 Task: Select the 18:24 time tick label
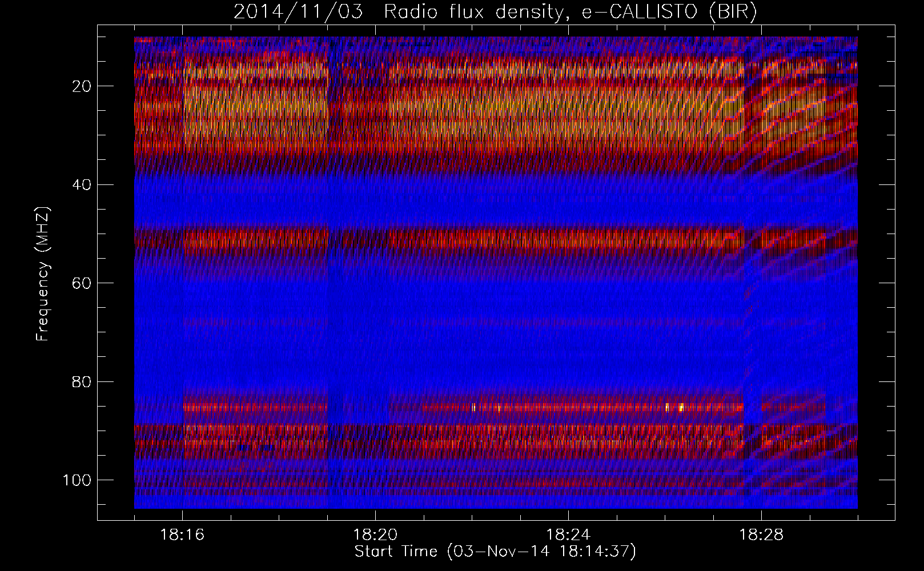pos(568,535)
